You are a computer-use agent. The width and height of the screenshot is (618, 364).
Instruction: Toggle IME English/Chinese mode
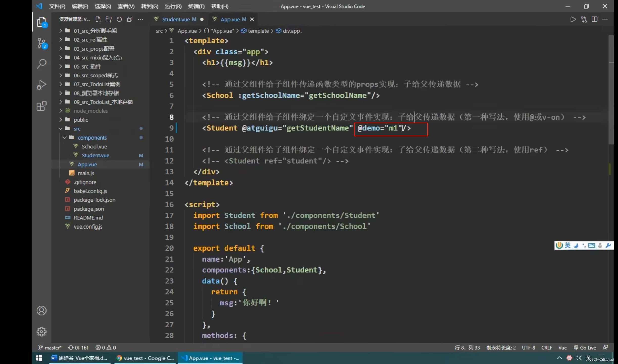[568, 245]
